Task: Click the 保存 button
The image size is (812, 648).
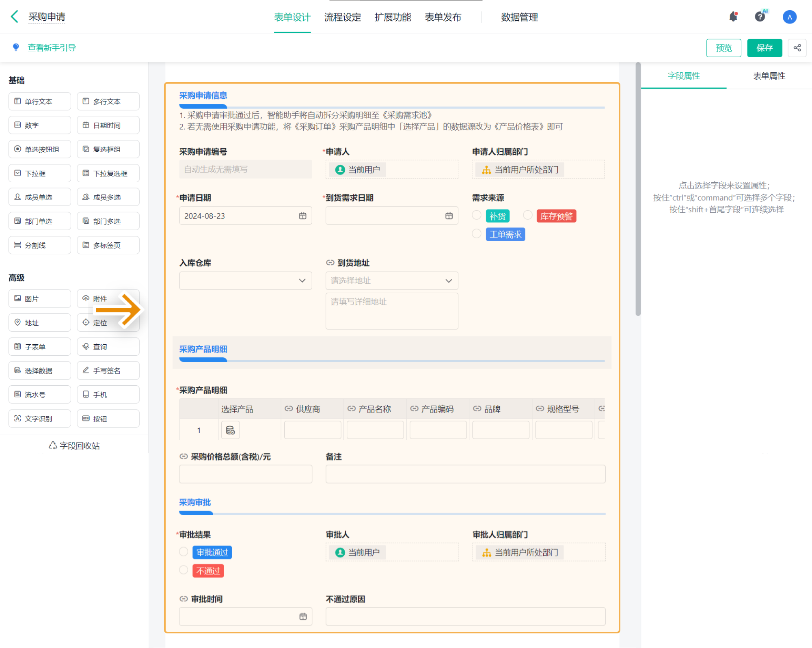Action: 764,48
